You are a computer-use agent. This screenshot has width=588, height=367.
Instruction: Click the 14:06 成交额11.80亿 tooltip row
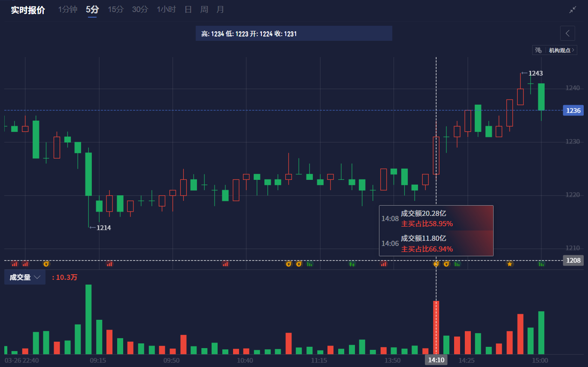pyautogui.click(x=436, y=243)
